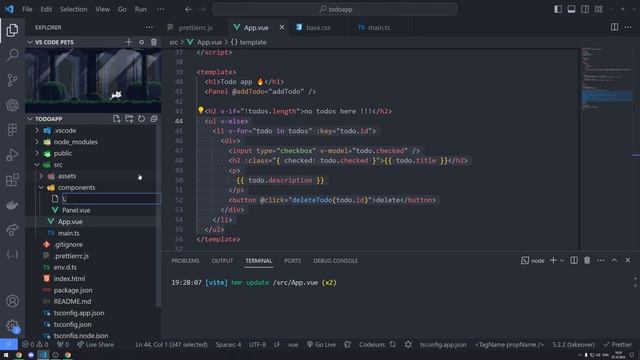Switch to the .prettierrc.js tab
This screenshot has width=640, height=360.
pyautogui.click(x=195, y=27)
